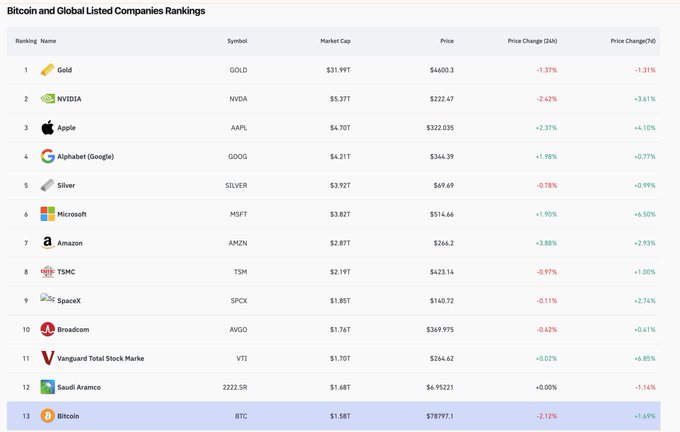
Task: Select the AVGO symbol cell
Action: click(239, 330)
